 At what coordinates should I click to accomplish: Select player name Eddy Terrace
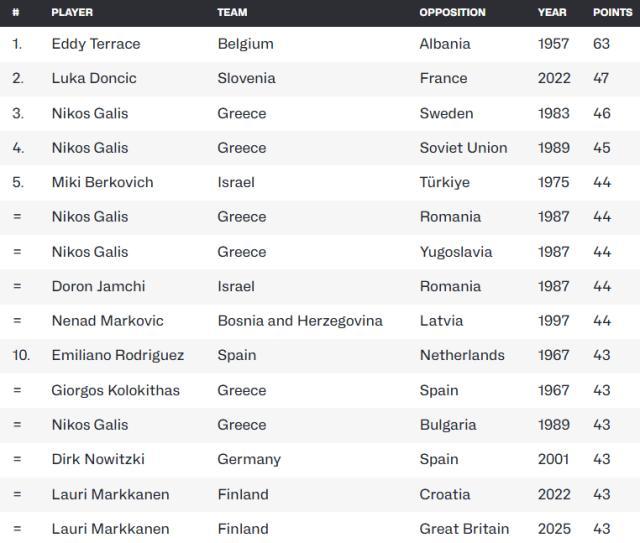pyautogui.click(x=96, y=44)
